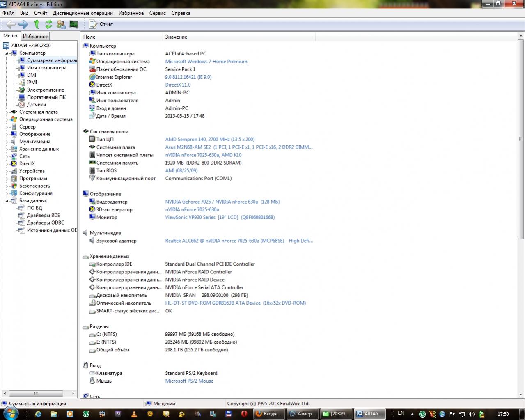Expand the Операционная система tree node

(x=7, y=119)
